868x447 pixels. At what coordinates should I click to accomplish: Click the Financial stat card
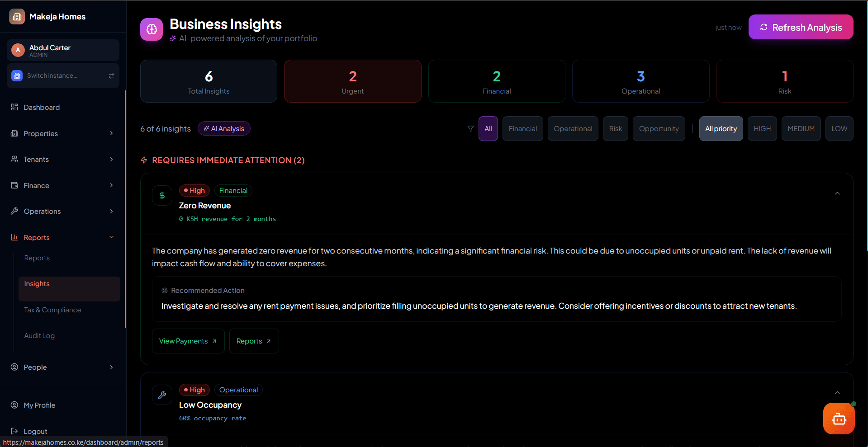[x=497, y=81]
